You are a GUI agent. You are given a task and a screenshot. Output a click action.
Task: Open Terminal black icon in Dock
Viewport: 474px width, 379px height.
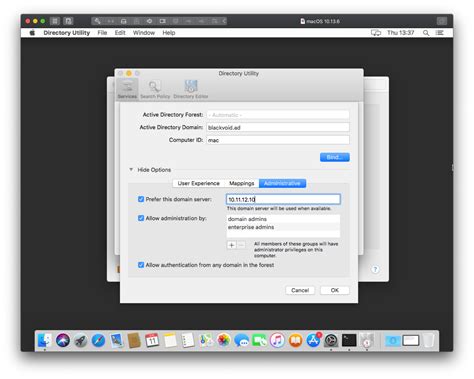349,340
